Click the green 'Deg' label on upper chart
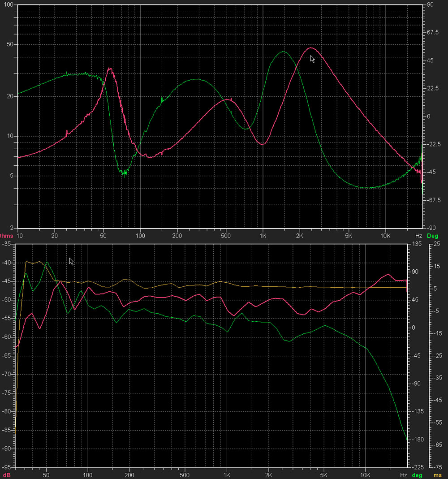Viewport: 448px width, 479px height. (433, 235)
